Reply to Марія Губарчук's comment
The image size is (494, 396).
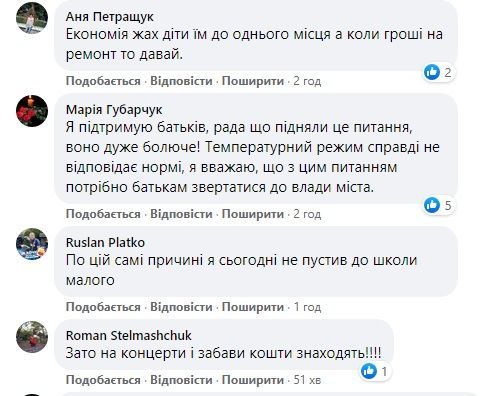coord(181,214)
